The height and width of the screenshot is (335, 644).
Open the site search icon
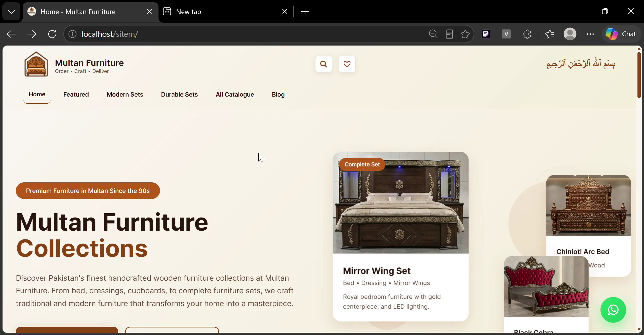point(324,64)
